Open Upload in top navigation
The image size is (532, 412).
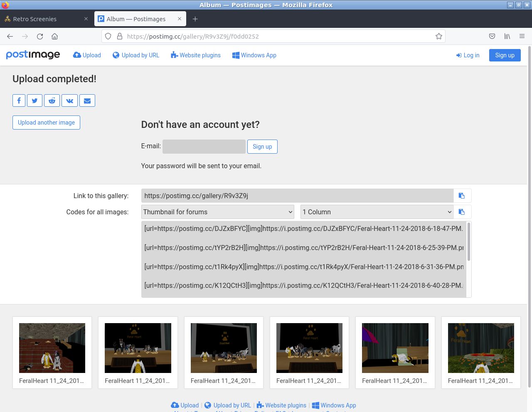point(87,55)
